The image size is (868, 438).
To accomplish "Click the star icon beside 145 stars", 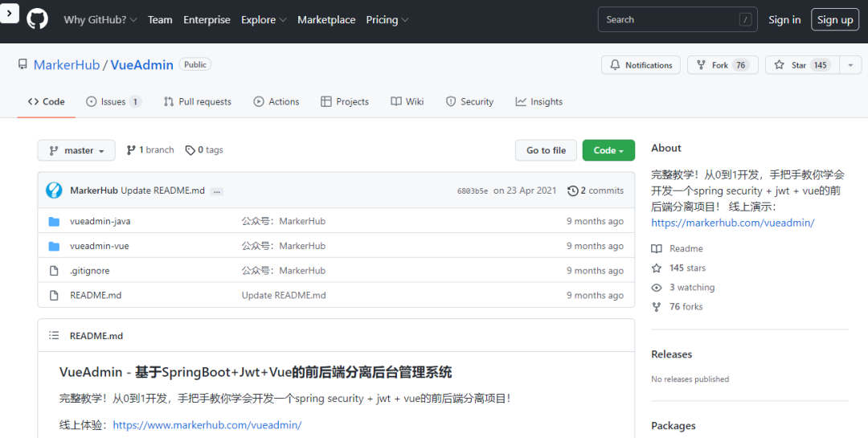I will pos(657,268).
